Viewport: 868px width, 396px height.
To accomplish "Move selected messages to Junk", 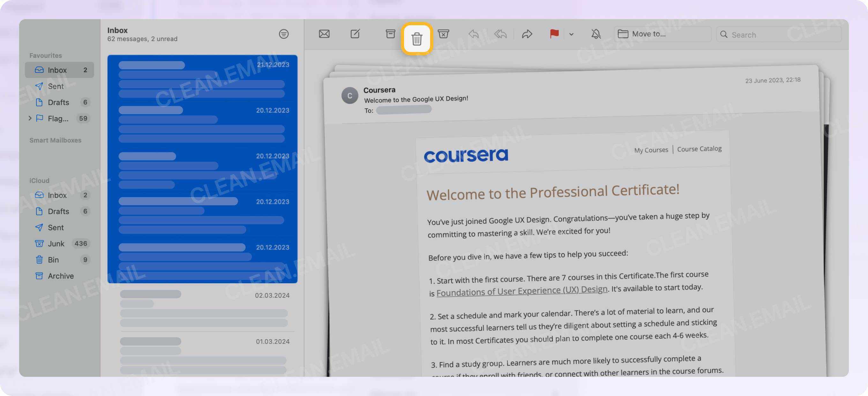I will pyautogui.click(x=443, y=34).
